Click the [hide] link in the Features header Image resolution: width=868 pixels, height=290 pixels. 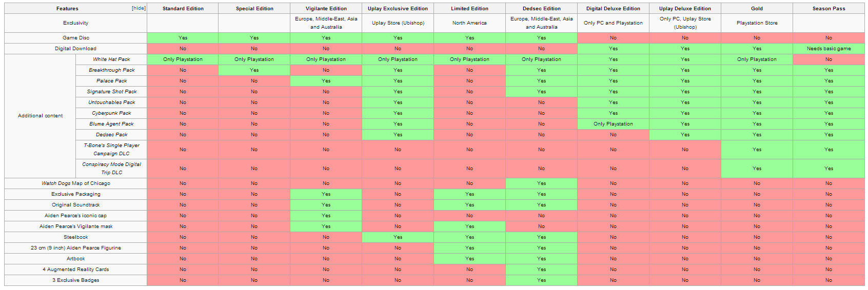pyautogui.click(x=139, y=8)
